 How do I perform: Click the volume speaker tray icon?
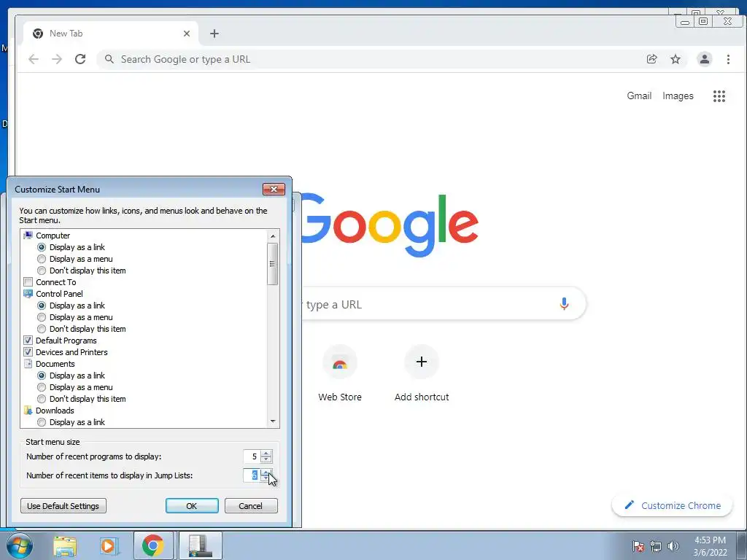pos(673,546)
